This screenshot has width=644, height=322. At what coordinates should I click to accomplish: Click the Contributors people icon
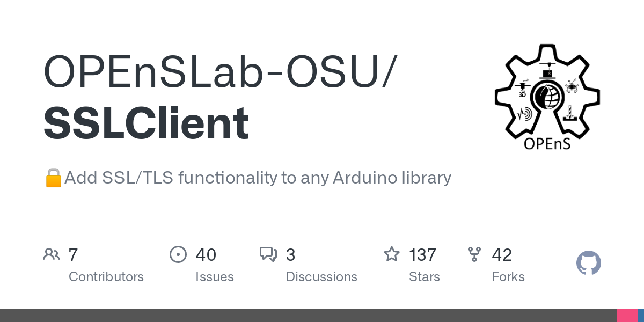click(51, 254)
